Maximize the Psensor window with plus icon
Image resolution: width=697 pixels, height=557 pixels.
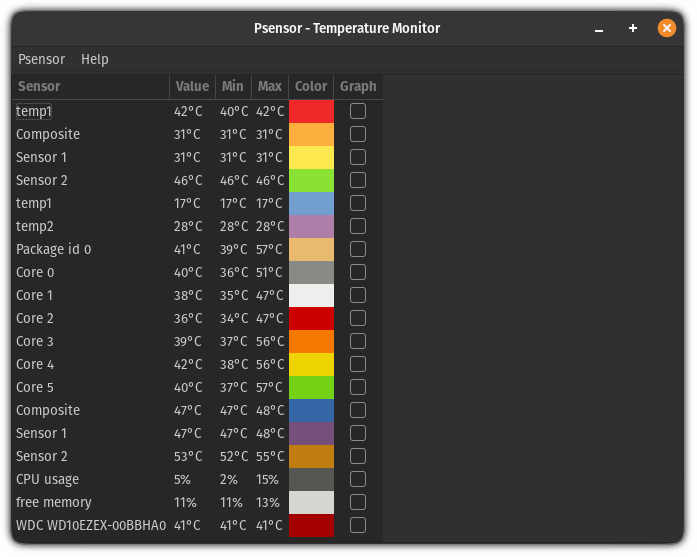tap(633, 29)
